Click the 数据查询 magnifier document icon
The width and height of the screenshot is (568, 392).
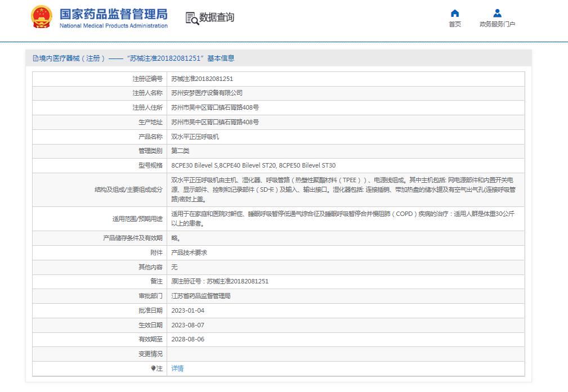[192, 18]
